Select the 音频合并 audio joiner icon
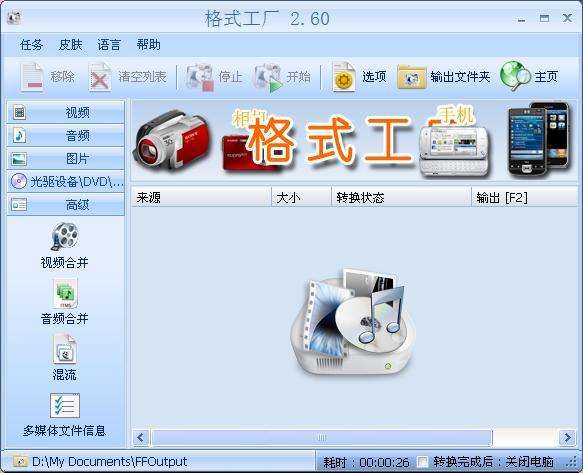Viewport: 583px width, 473px height. click(65, 293)
